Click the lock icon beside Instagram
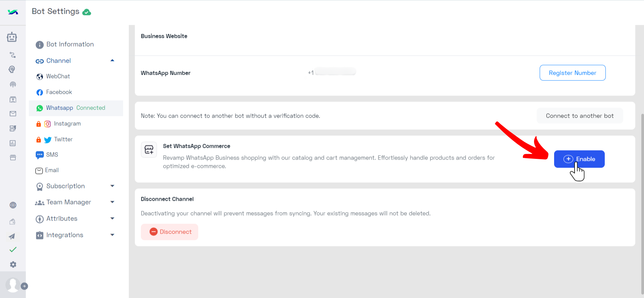This screenshot has width=644, height=298. coord(39,124)
